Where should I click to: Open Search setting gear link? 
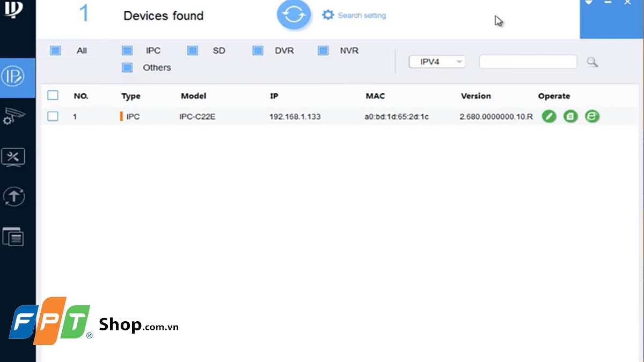[x=354, y=15]
